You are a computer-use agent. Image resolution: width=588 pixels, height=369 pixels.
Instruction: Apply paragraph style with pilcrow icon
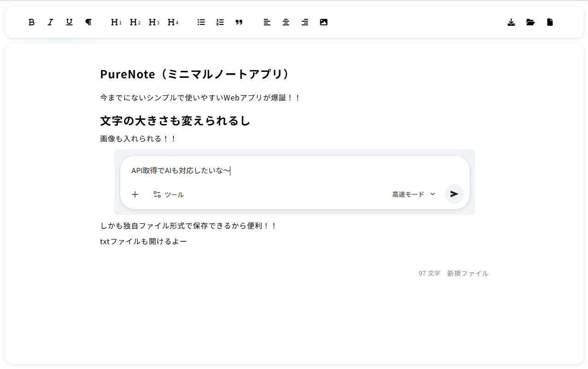pos(88,22)
